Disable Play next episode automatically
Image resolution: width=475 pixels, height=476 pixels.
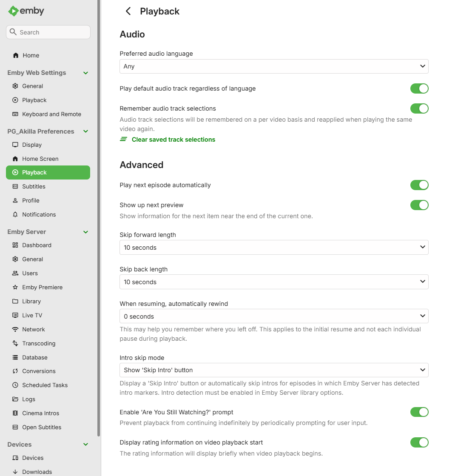(x=419, y=185)
